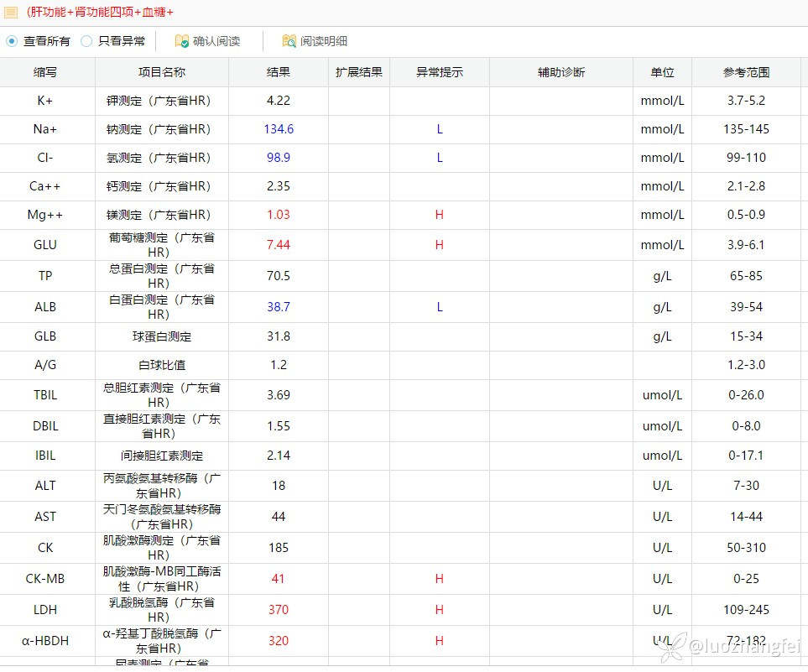The width and height of the screenshot is (808, 672).
Task: Click the reading details magnifier icon
Action: pyautogui.click(x=289, y=40)
